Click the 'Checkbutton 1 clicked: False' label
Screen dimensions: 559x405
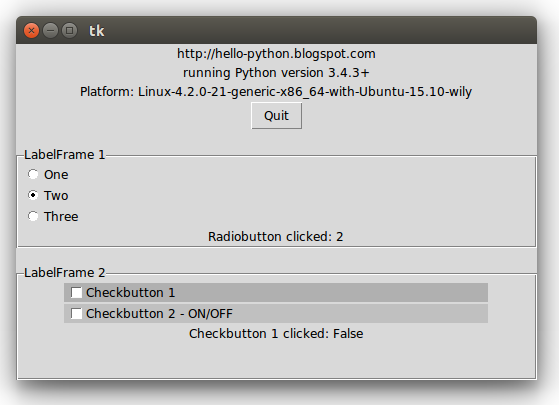pyautogui.click(x=276, y=334)
